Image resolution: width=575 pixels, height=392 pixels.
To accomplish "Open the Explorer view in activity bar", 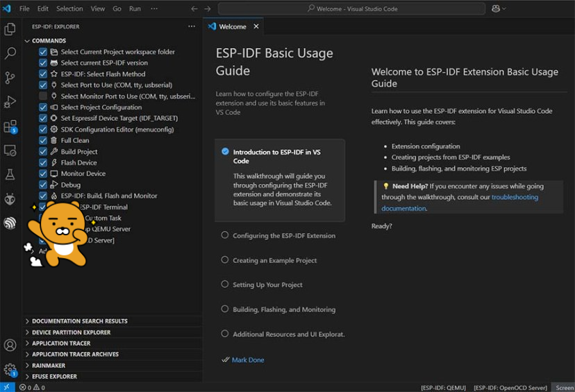I will pyautogui.click(x=10, y=29).
